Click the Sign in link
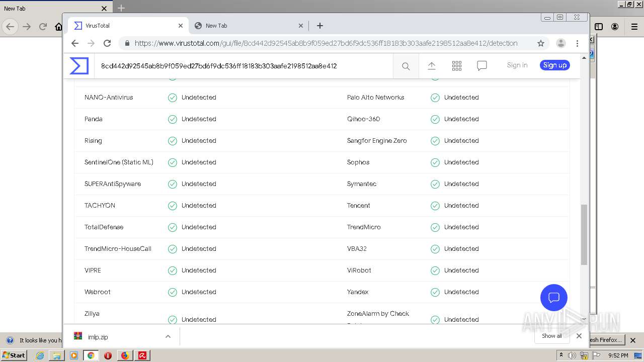Image resolution: width=644 pixels, height=362 pixels. tap(517, 65)
